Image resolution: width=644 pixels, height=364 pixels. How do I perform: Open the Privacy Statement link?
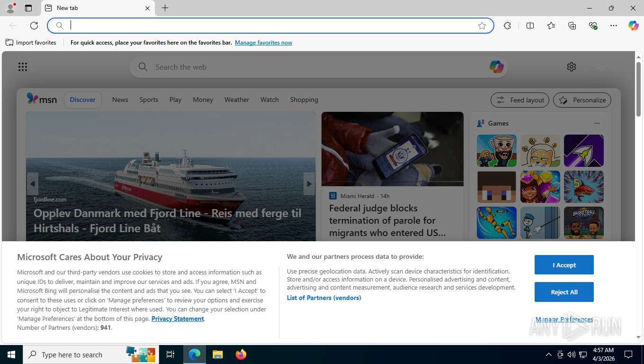178,319
